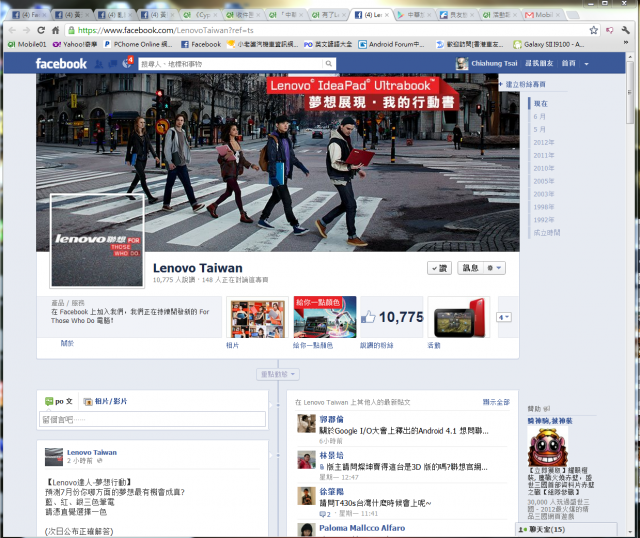The width and height of the screenshot is (640, 538).
Task: Click the Facebook search input field
Action: (x=231, y=64)
